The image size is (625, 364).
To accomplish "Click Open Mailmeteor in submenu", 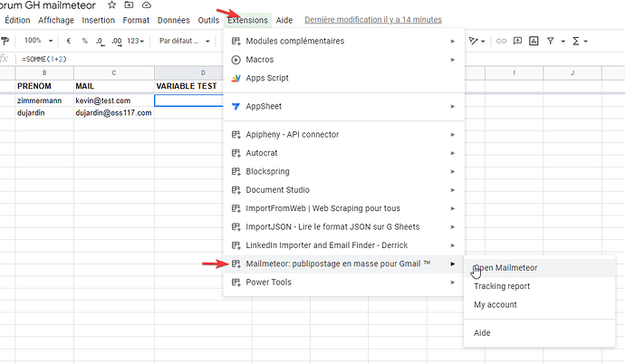I will [540, 268].
